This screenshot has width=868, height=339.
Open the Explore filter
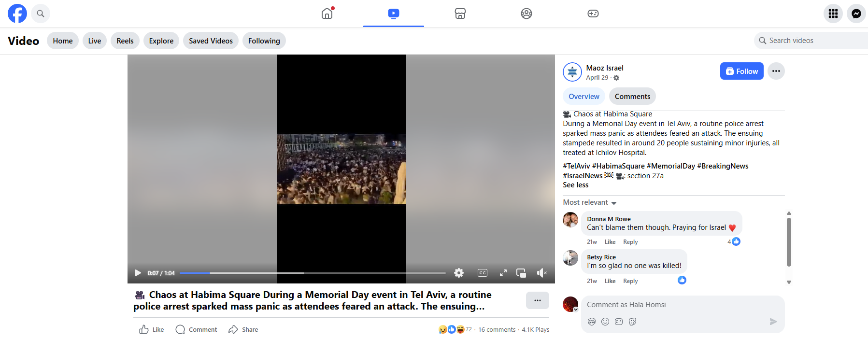click(x=161, y=41)
